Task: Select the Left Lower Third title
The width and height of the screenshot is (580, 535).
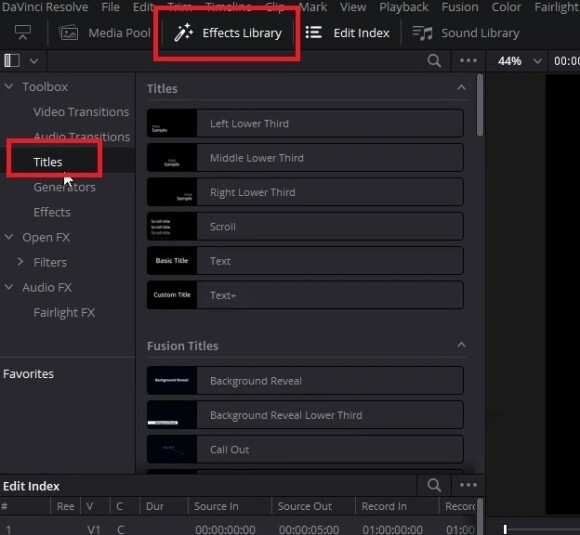Action: [305, 123]
